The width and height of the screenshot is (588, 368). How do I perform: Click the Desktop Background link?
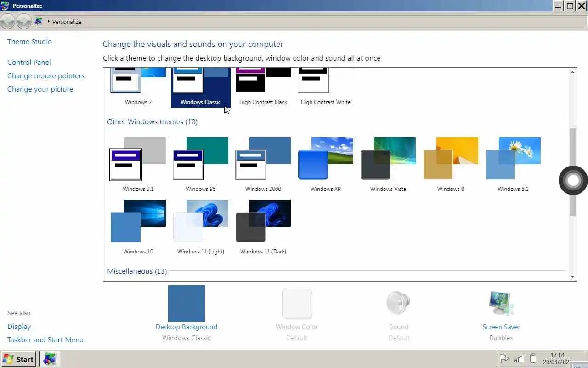187,327
